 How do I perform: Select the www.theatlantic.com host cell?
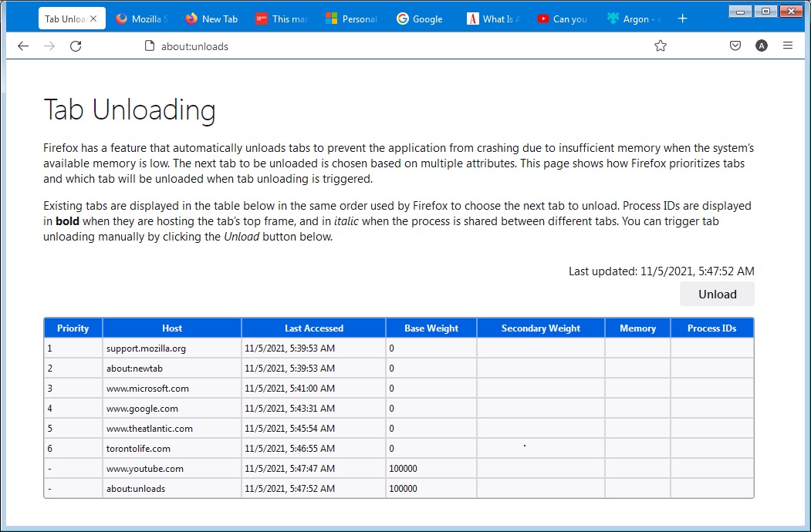coord(172,429)
